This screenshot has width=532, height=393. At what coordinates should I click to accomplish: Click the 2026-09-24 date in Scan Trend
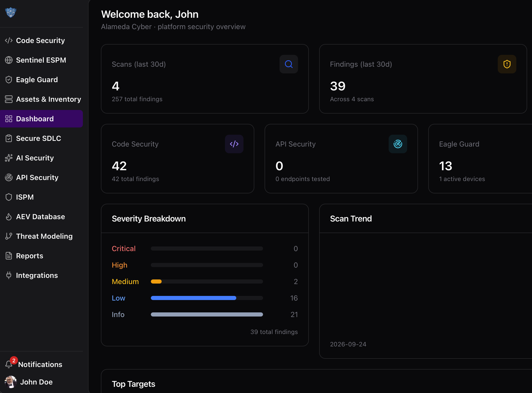click(348, 344)
